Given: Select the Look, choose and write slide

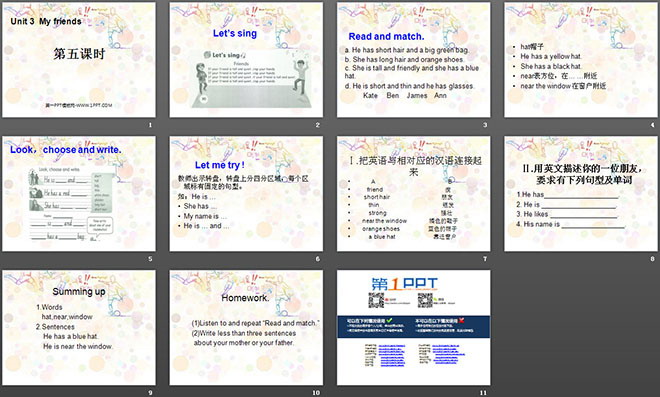Looking at the screenshot, I should click(x=79, y=194).
